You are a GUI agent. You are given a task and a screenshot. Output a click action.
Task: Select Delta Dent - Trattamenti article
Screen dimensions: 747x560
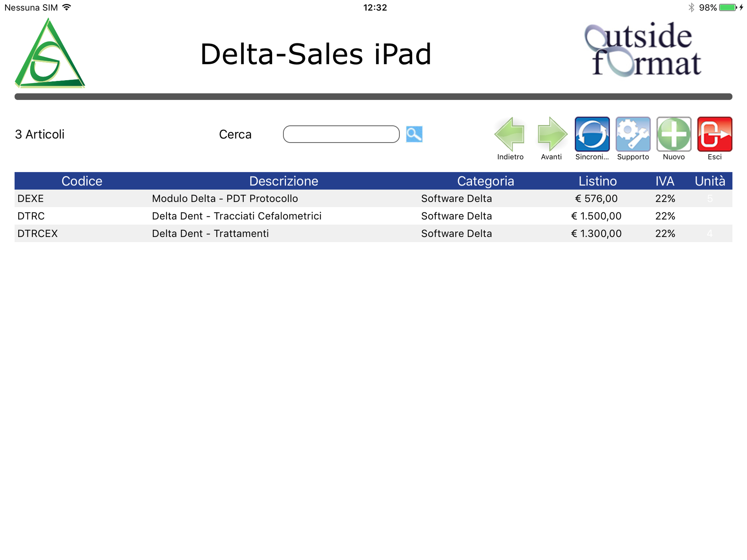pyautogui.click(x=210, y=234)
